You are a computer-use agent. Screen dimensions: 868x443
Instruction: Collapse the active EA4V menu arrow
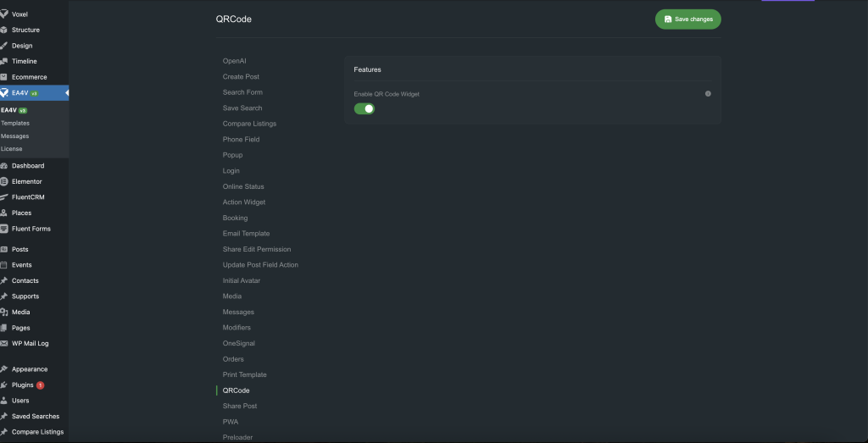66,93
